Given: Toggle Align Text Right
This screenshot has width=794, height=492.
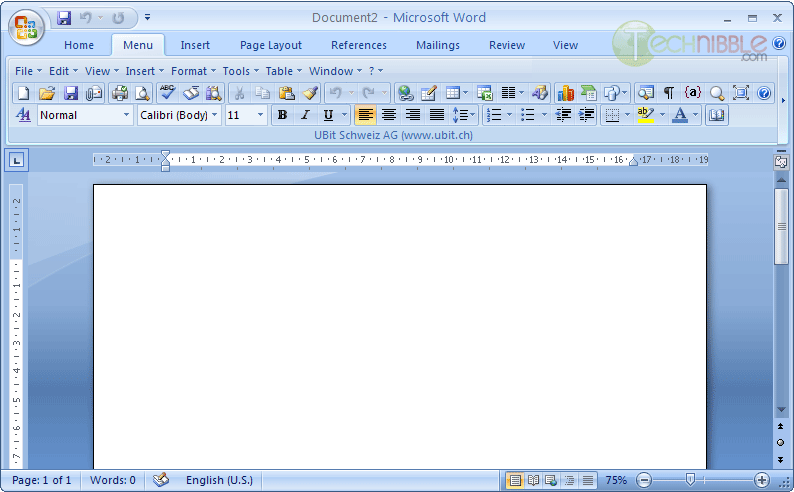Looking at the screenshot, I should [x=413, y=115].
